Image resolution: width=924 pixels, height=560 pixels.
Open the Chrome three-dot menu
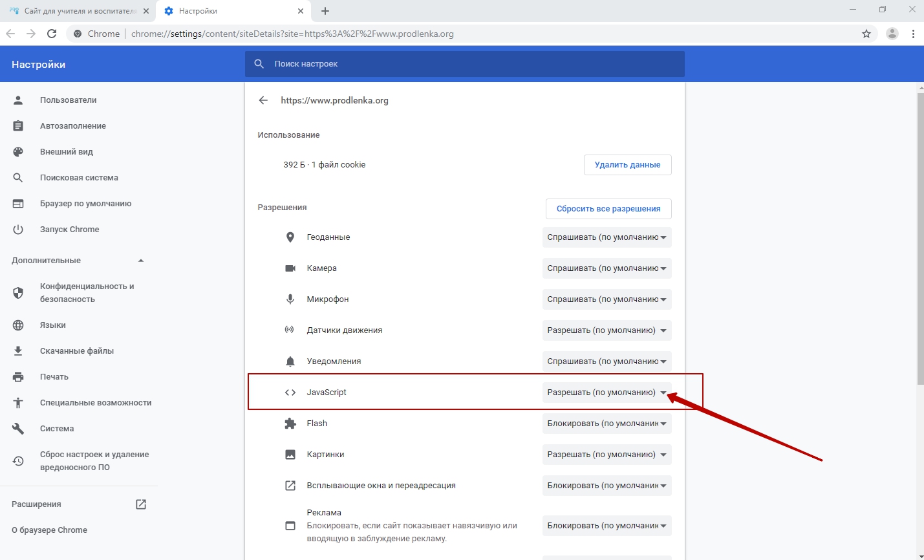(x=913, y=34)
